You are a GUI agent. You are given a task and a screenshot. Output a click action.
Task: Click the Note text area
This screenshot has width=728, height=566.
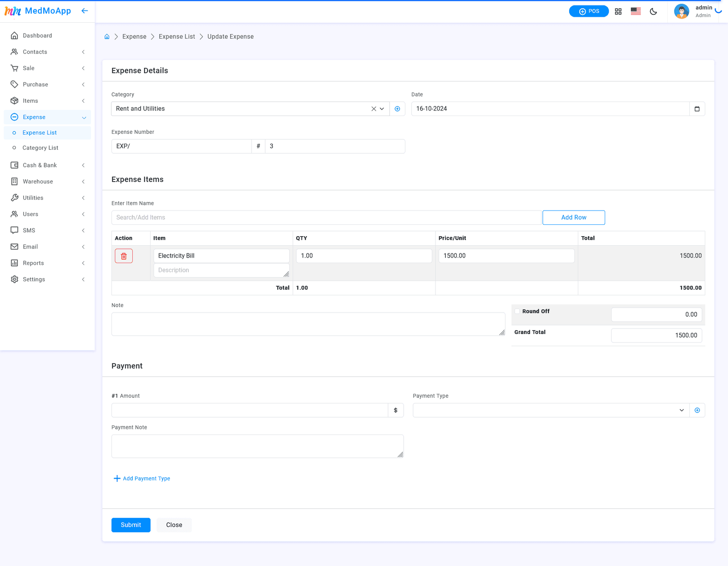click(x=308, y=324)
